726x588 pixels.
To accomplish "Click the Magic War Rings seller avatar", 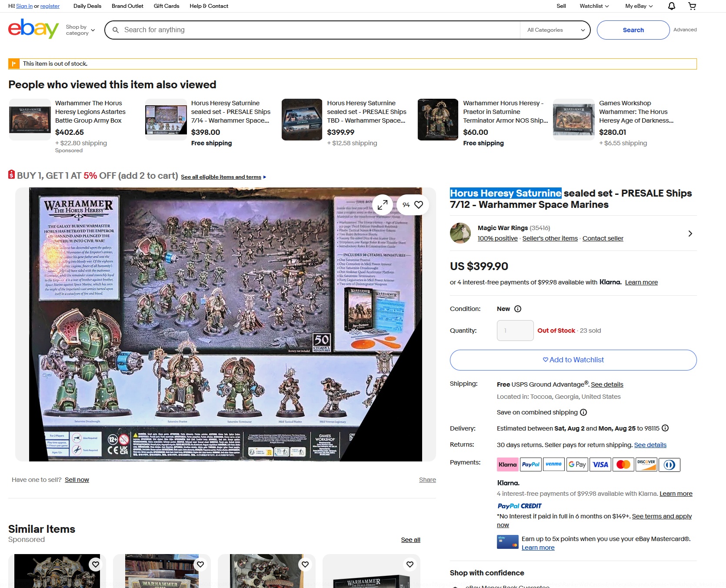I will [460, 233].
